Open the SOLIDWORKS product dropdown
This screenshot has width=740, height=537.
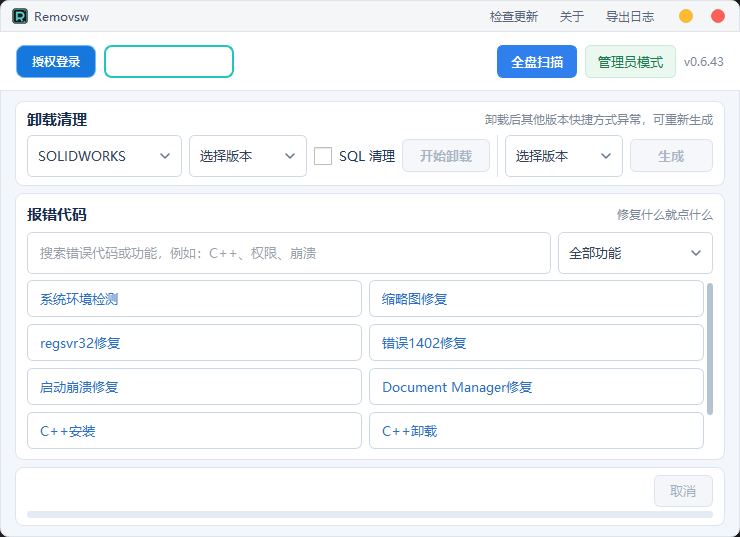104,156
